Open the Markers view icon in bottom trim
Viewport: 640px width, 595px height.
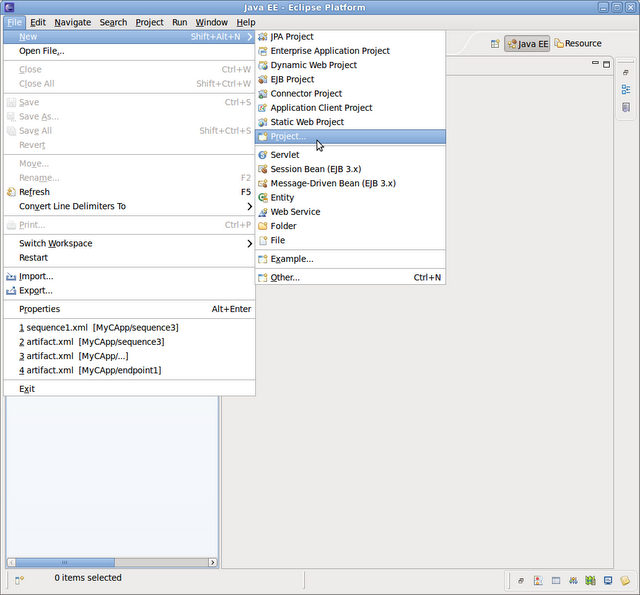[x=538, y=580]
